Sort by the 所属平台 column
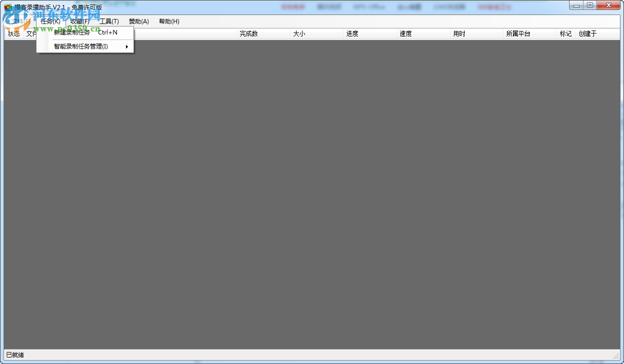 click(517, 33)
